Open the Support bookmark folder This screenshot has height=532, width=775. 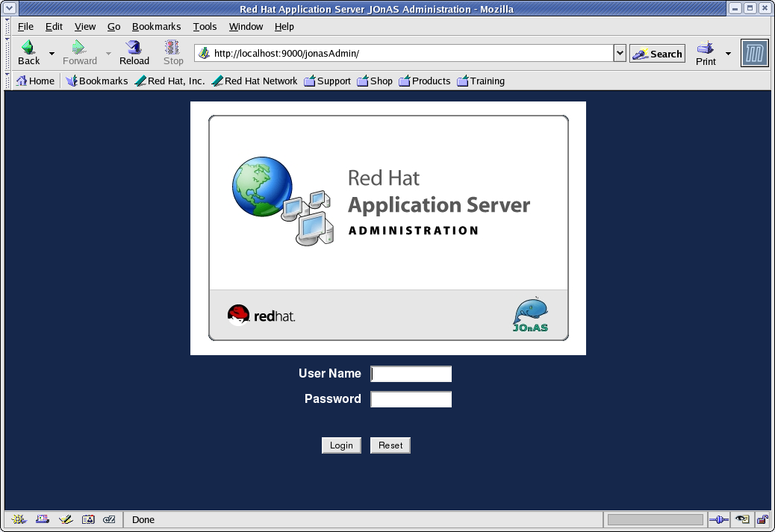[x=327, y=81]
